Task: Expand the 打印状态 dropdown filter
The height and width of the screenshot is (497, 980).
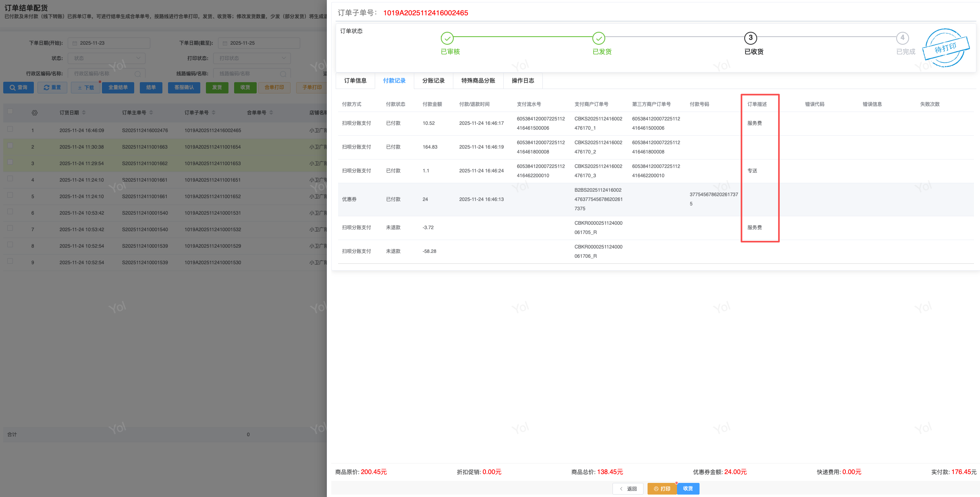Action: coord(252,58)
